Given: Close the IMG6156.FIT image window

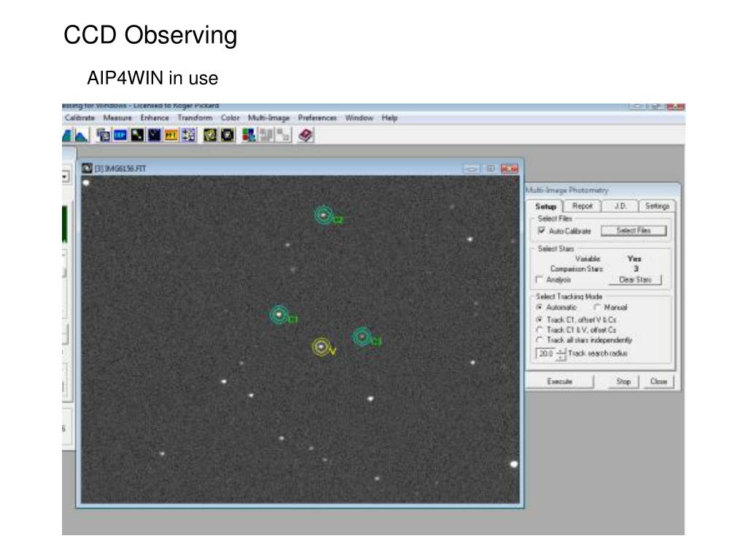Looking at the screenshot, I should click(x=509, y=168).
